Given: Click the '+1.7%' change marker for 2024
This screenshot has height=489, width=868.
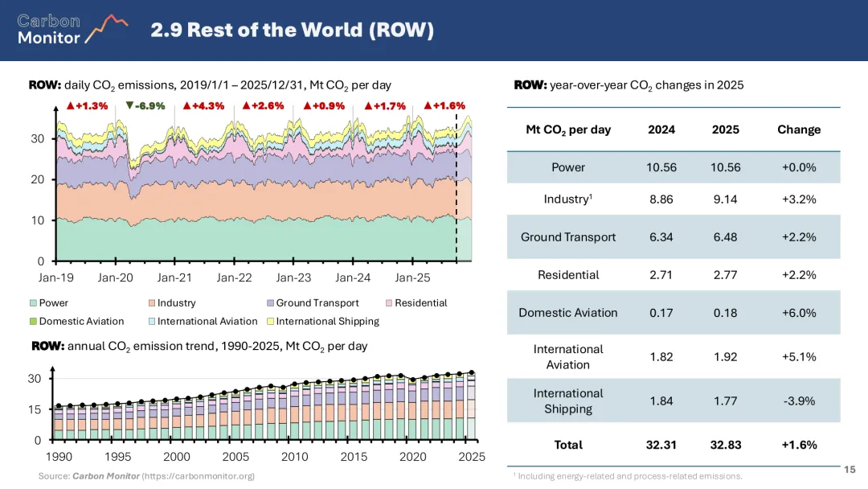Looking at the screenshot, I should pyautogui.click(x=385, y=106).
